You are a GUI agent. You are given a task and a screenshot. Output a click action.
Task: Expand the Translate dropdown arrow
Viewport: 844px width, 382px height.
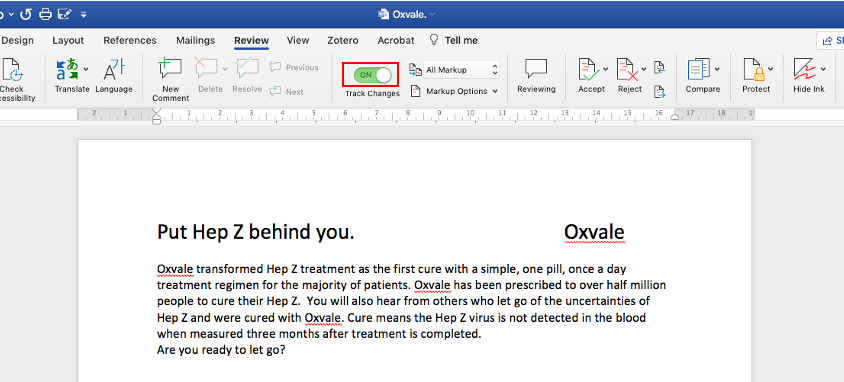(x=86, y=69)
